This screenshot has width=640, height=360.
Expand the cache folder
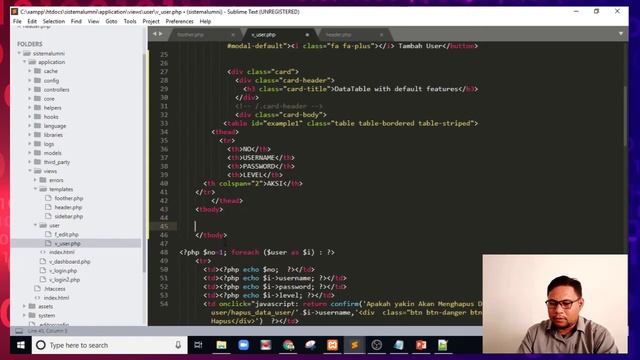tap(30, 71)
